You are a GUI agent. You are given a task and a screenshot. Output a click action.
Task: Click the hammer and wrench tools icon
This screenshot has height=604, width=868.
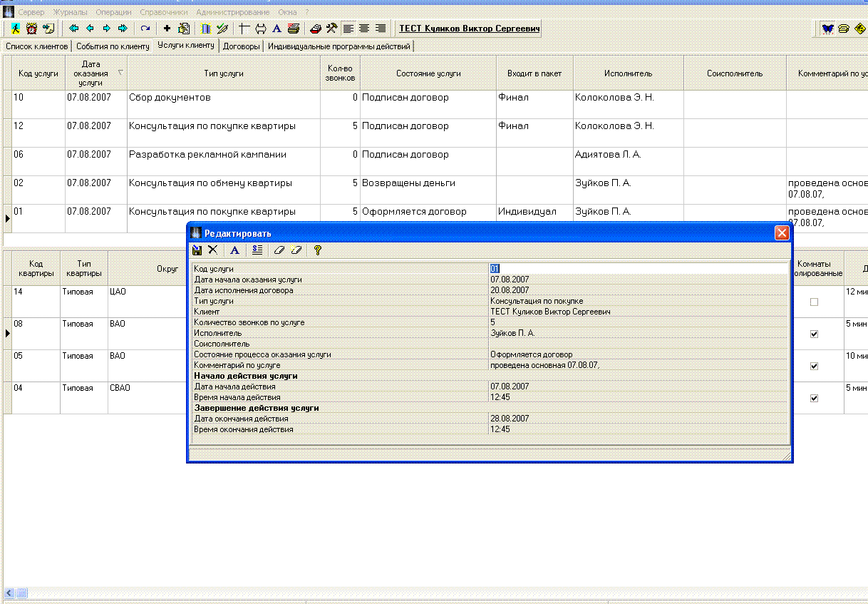[x=331, y=29]
